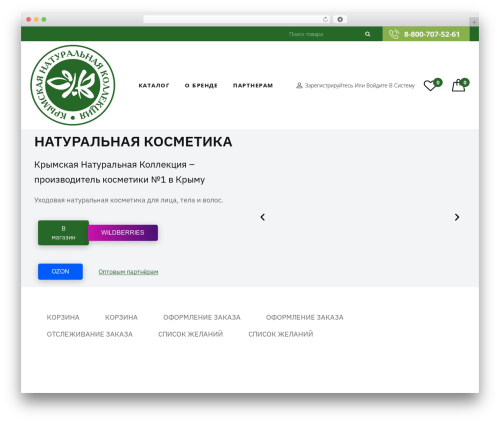Open the Оптовым партнёрам link
This screenshot has width=500, height=423.
(x=128, y=272)
